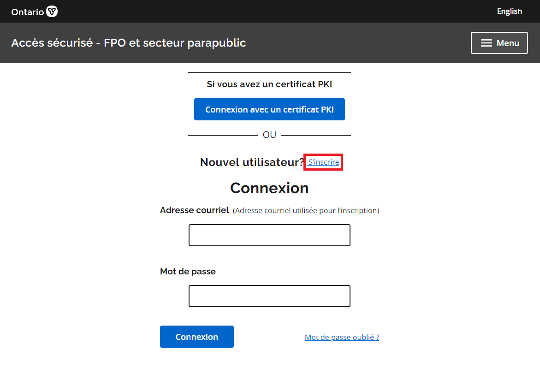
Task: Tap the trillium symbol next to Ontario text
Action: pos(52,11)
